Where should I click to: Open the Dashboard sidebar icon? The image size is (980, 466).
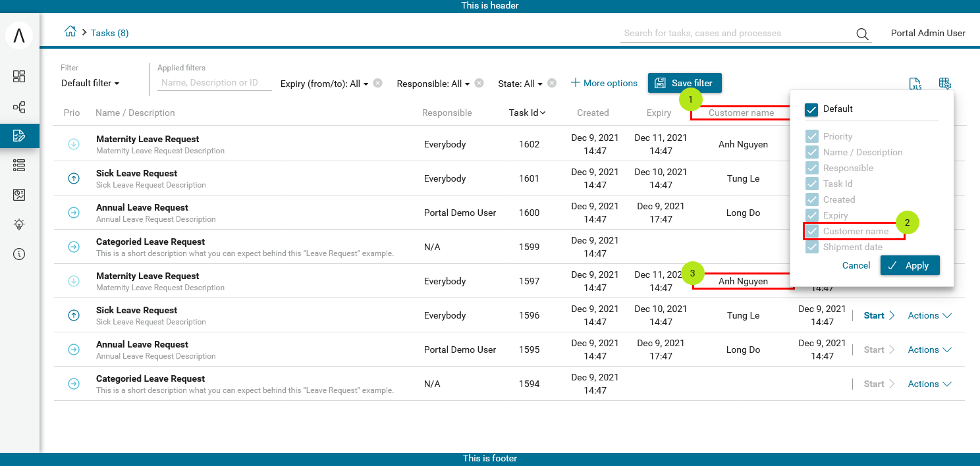pyautogui.click(x=19, y=76)
